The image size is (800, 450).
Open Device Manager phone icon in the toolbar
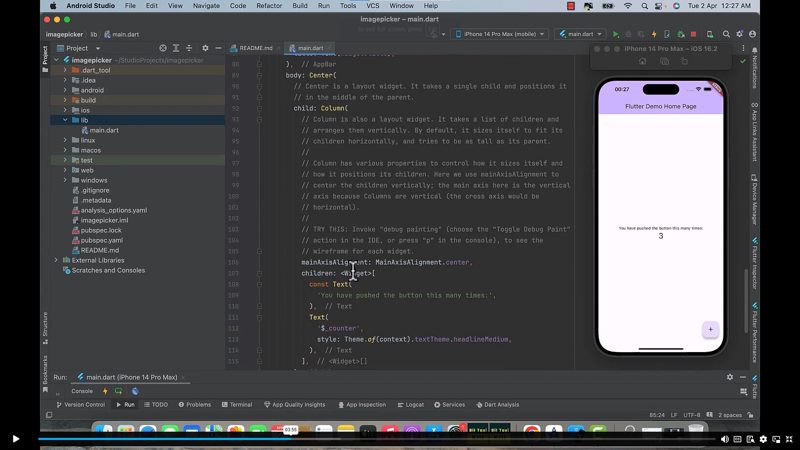pos(710,34)
